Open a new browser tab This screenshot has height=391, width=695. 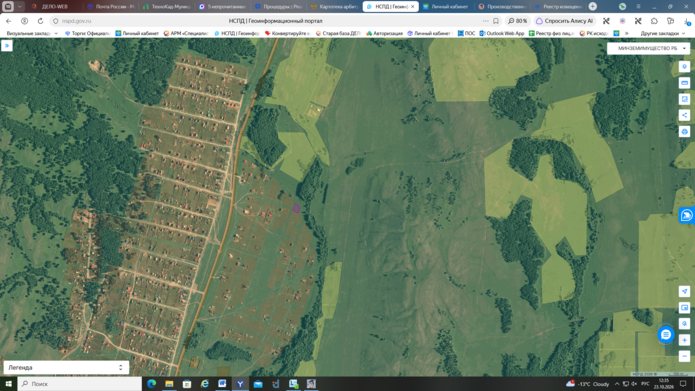click(x=593, y=7)
